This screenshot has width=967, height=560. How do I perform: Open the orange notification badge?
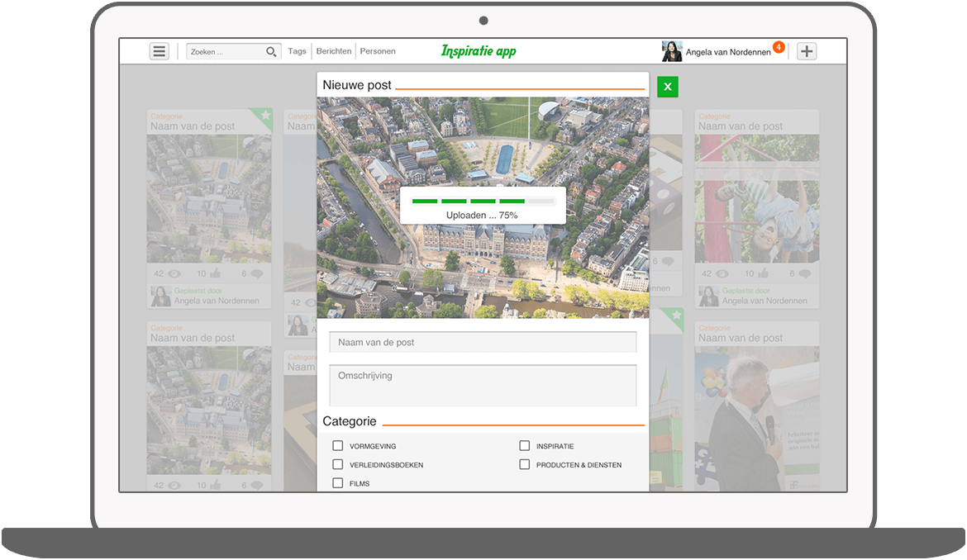(x=779, y=47)
